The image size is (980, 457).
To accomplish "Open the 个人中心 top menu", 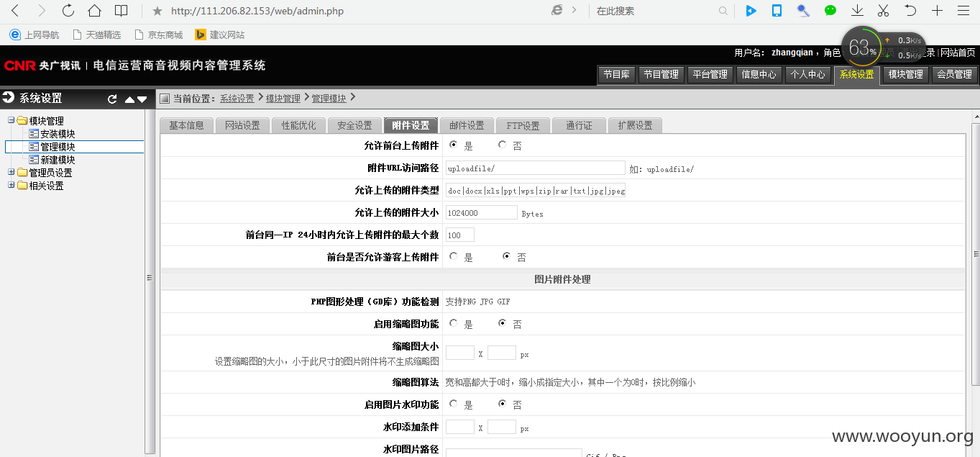I will 807,74.
